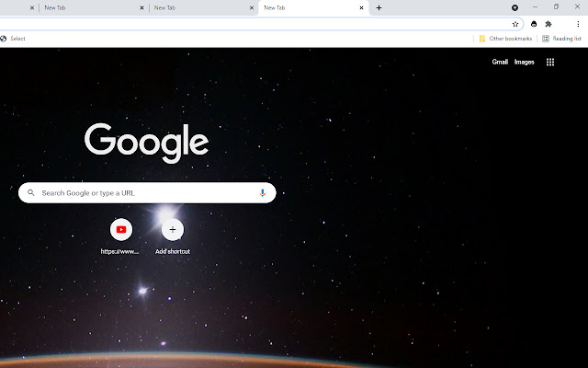Minimize the Chrome window

(x=535, y=6)
